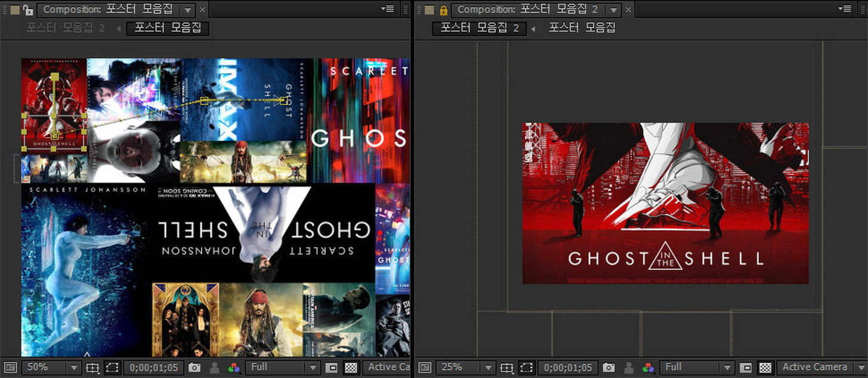
Task: Select selected red poster layer in left viewer
Action: (x=54, y=106)
